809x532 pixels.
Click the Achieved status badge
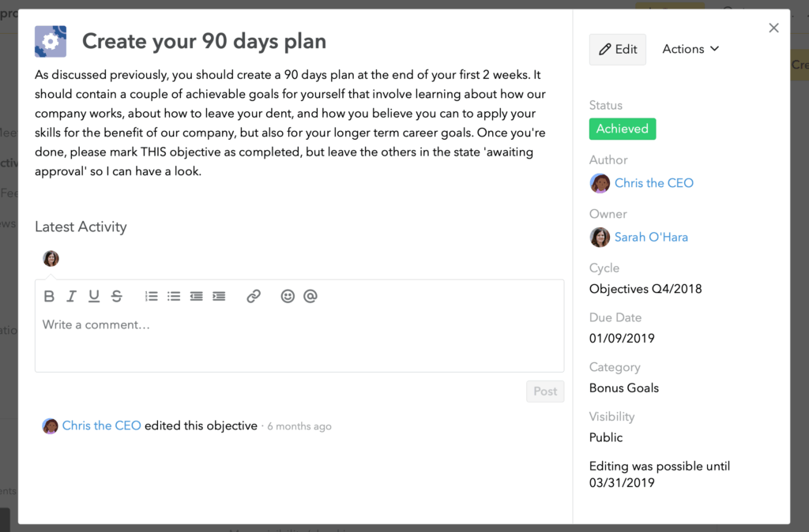pos(623,129)
